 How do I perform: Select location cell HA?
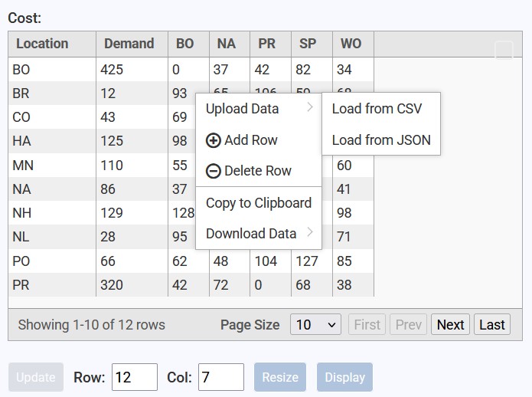(x=52, y=141)
